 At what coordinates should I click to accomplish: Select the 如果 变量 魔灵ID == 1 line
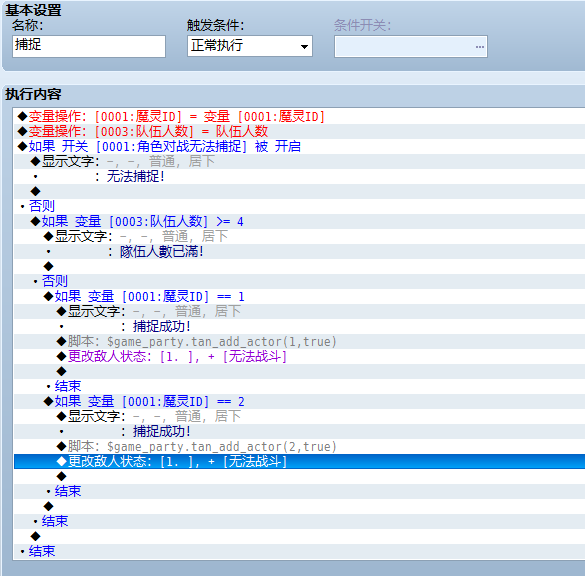(x=299, y=297)
